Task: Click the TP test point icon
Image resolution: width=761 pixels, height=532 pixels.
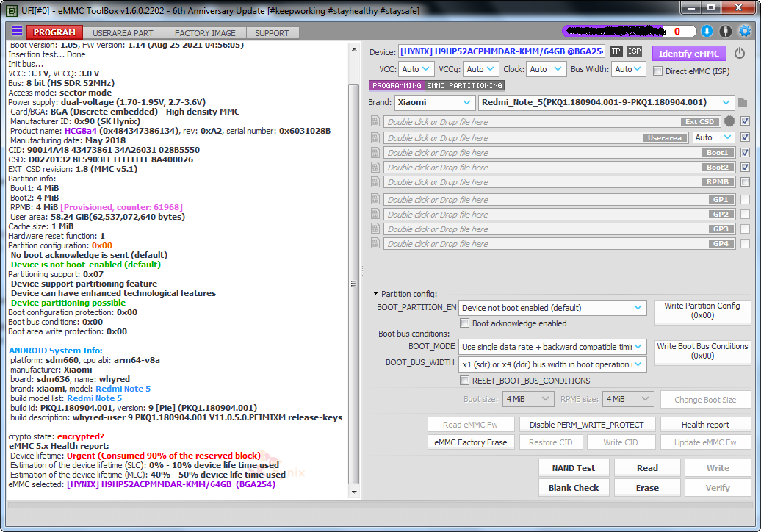Action: pyautogui.click(x=616, y=51)
